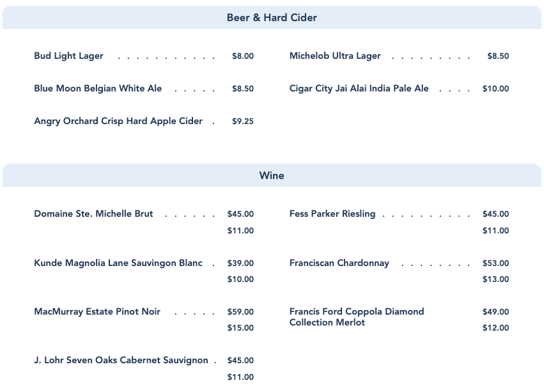Image resolution: width=544 pixels, height=392 pixels.
Task: Choose Blue Moon Belgian White Ale
Action: pyautogui.click(x=98, y=89)
